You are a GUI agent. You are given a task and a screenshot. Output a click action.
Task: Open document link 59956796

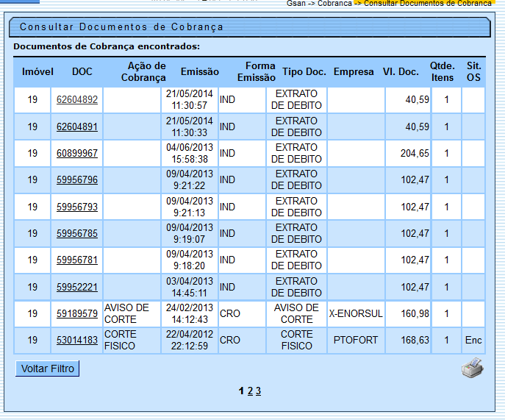click(77, 180)
